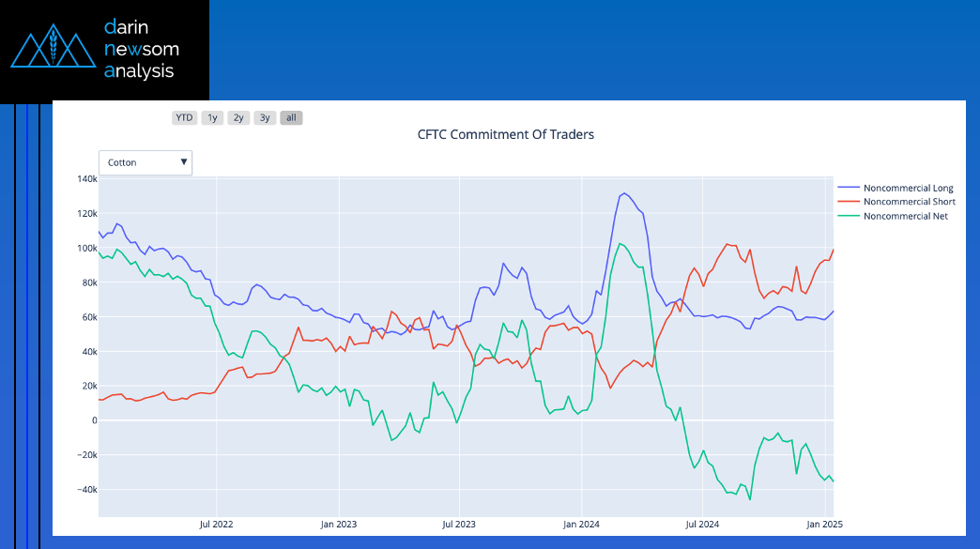Select the YTD range button
Screen dimensions: 980x549
pos(184,117)
